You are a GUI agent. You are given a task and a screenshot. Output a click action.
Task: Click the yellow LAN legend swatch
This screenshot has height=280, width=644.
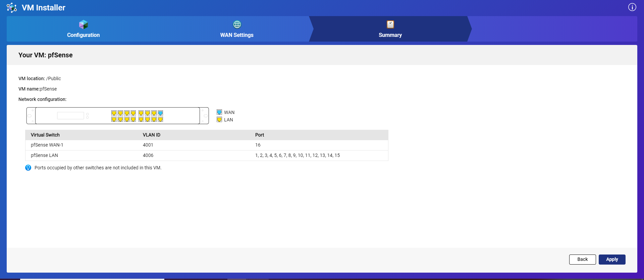pos(219,120)
